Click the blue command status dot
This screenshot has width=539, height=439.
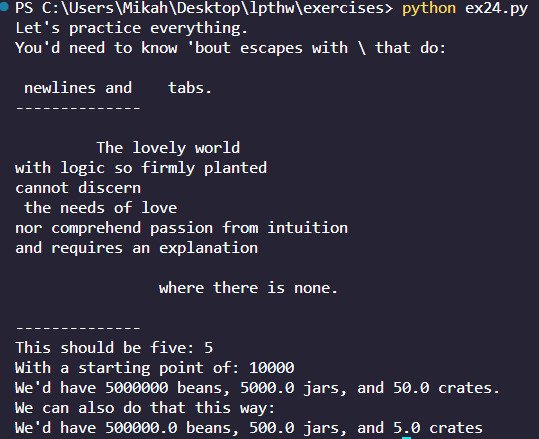(4, 6)
